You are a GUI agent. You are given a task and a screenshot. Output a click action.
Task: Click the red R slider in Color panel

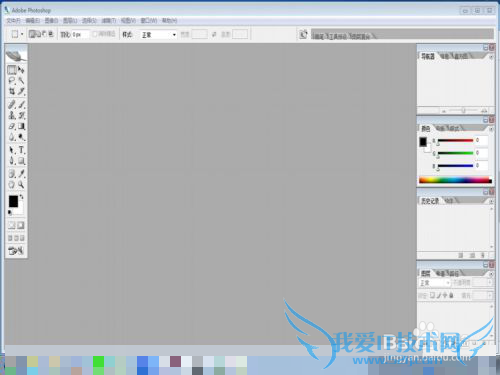(455, 140)
